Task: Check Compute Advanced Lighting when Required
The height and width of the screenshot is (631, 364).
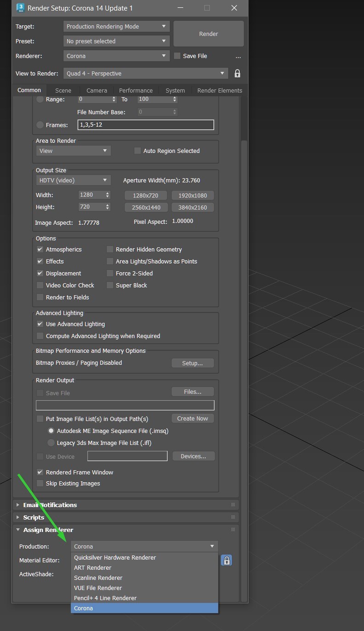Action: tap(40, 336)
